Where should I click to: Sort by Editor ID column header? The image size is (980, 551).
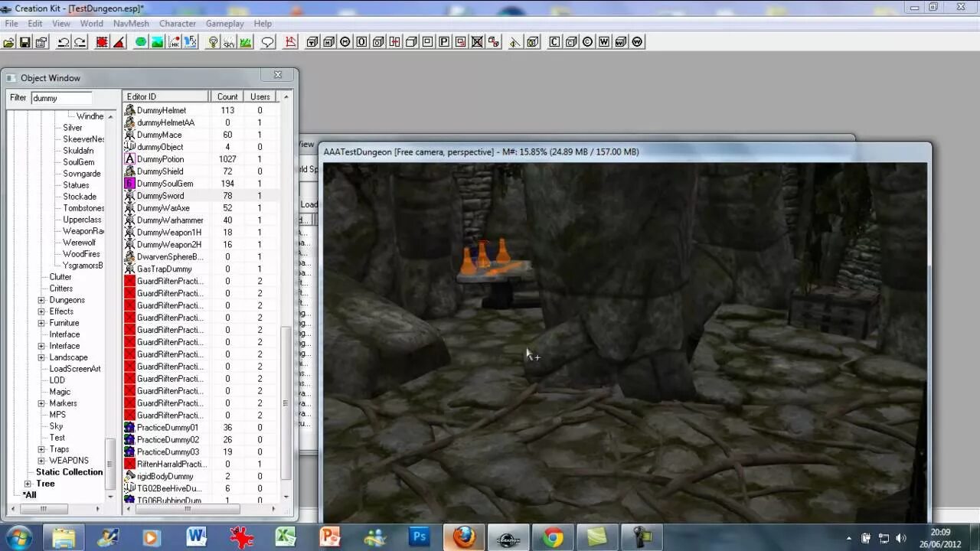point(166,96)
